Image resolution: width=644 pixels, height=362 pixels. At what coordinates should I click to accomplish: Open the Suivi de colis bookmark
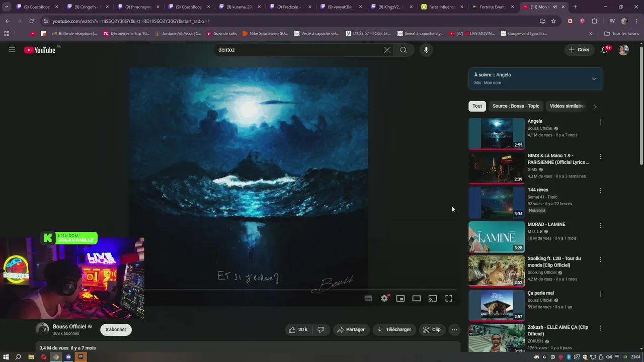(x=221, y=34)
